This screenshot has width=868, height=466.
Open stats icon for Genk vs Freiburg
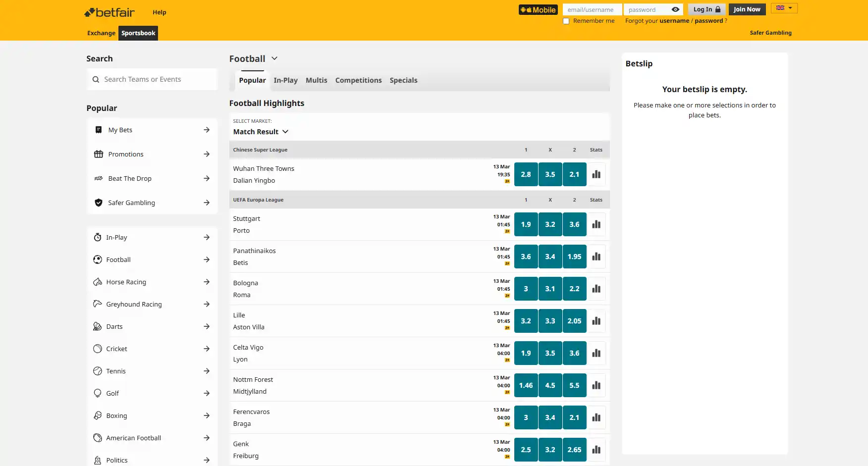point(596,450)
